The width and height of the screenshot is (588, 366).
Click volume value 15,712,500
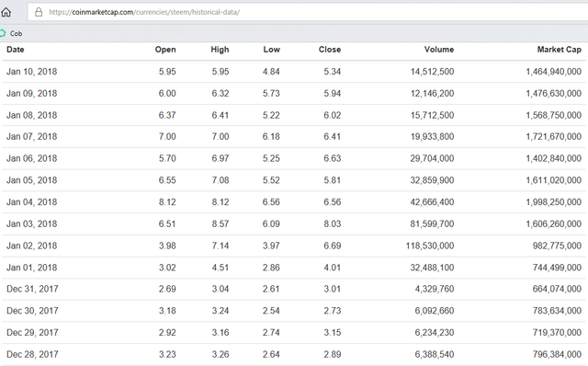tap(432, 115)
